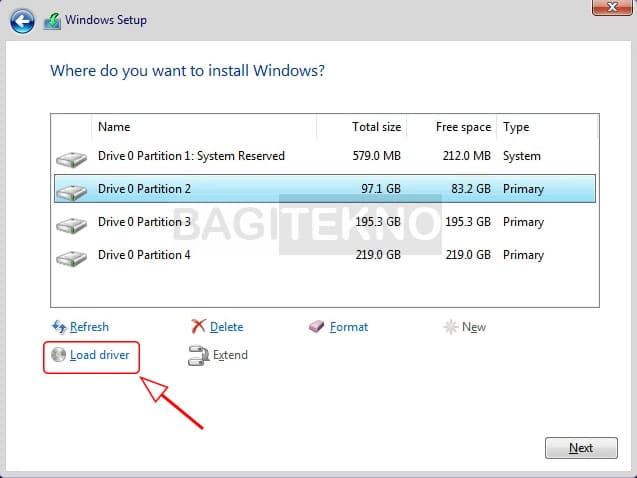Select the Drive 0 Partition 2 row name

pyautogui.click(x=144, y=189)
